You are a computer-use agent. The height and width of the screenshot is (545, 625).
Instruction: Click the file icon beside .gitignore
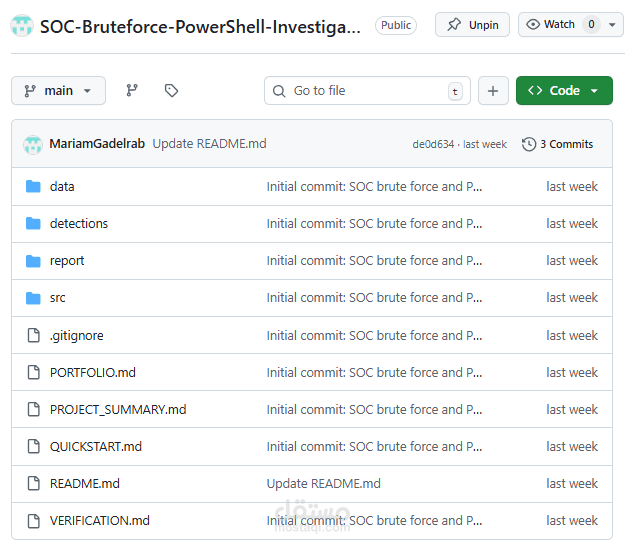click(33, 335)
